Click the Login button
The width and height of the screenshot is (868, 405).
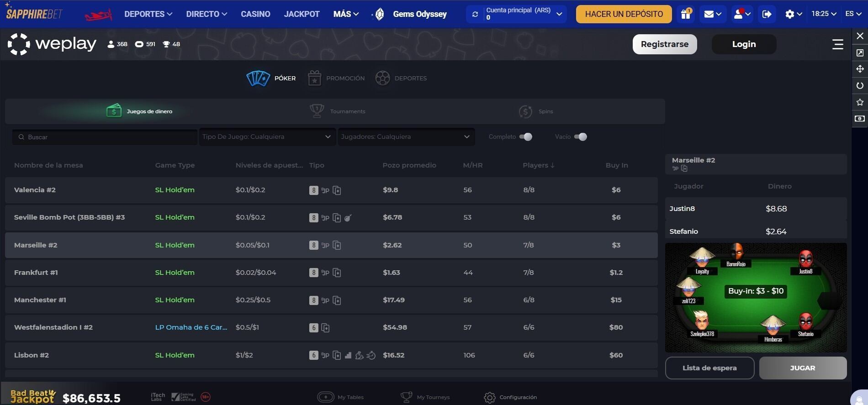point(744,44)
